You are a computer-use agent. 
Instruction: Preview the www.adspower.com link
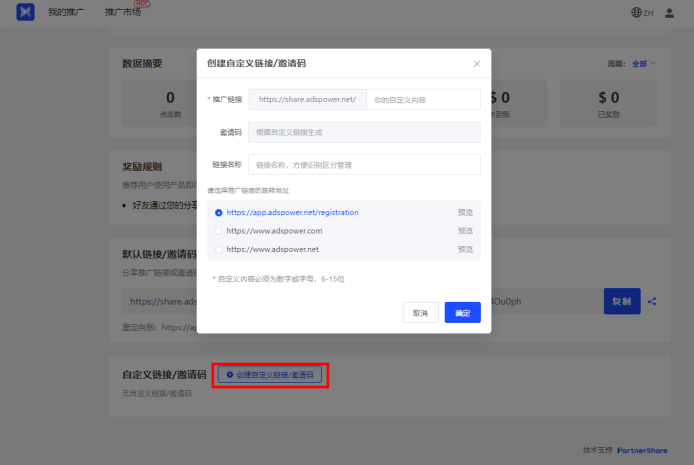tap(465, 231)
